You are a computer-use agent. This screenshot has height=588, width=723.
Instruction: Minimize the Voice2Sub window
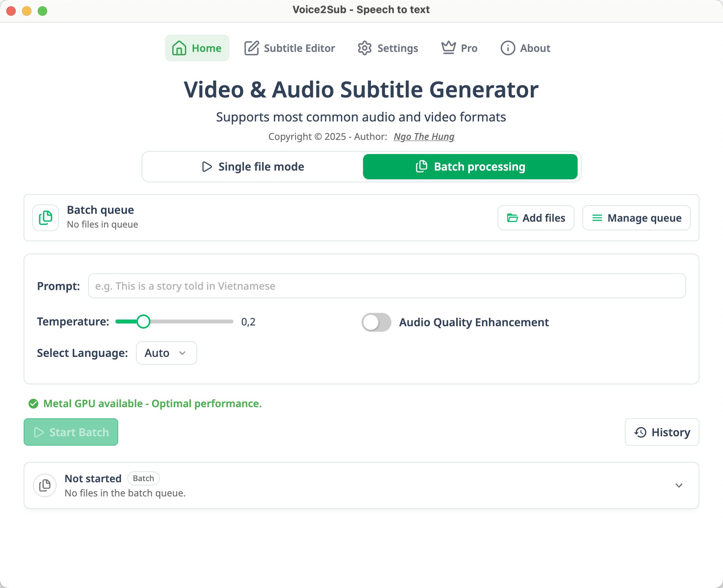pyautogui.click(x=27, y=11)
